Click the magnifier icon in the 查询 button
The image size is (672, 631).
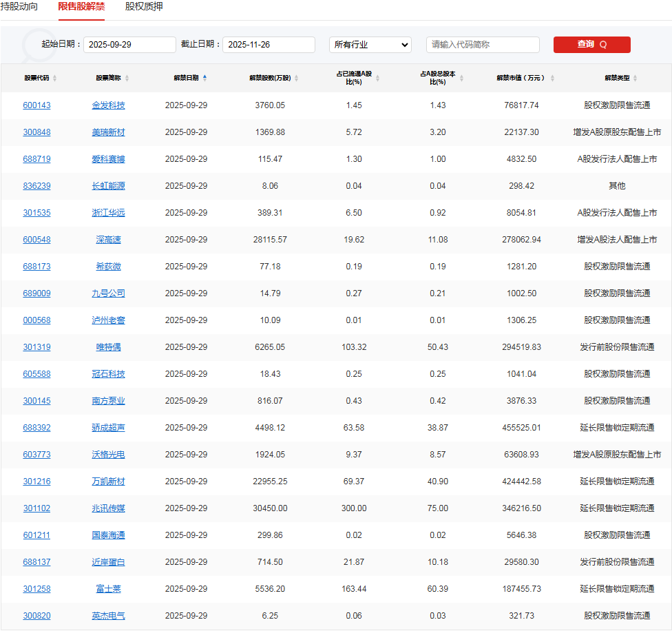pos(604,44)
